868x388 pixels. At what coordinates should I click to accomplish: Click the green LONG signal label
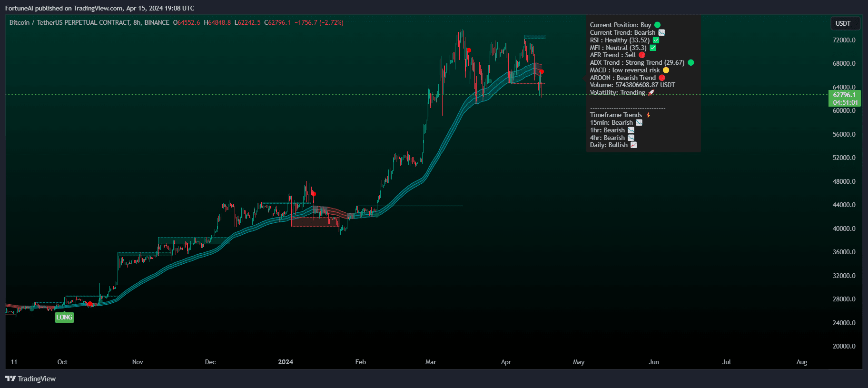click(x=64, y=317)
